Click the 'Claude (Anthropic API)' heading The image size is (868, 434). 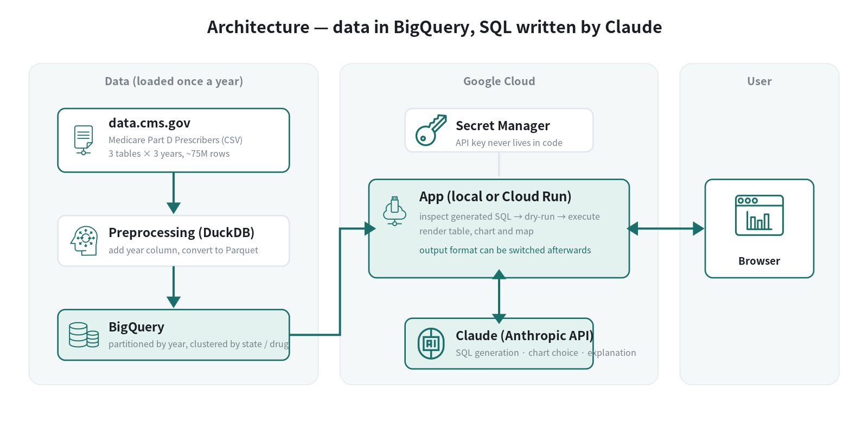[x=525, y=336]
